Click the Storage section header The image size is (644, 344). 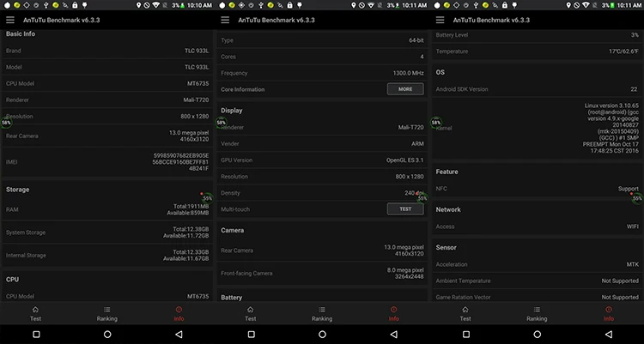[x=17, y=190]
